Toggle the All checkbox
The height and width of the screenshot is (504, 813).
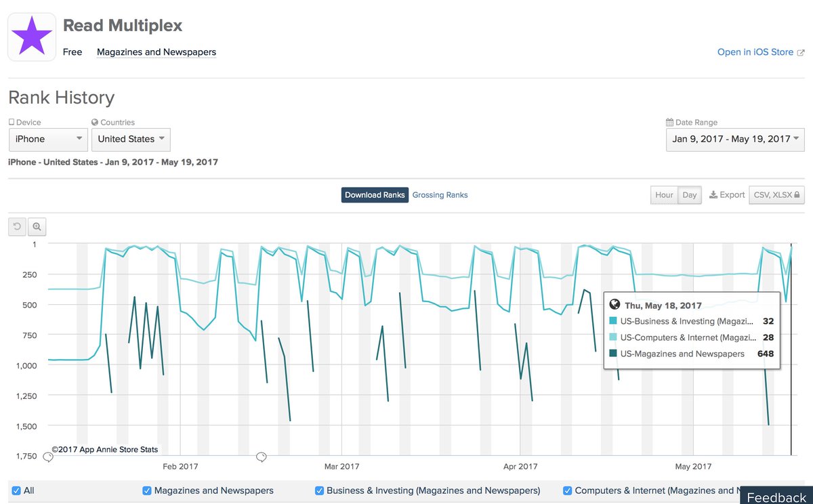(x=16, y=490)
